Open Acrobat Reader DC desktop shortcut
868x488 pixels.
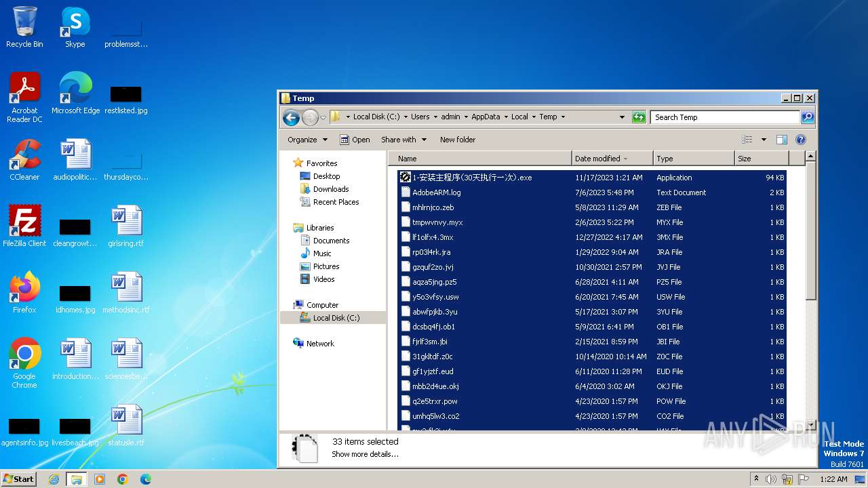pyautogui.click(x=24, y=98)
